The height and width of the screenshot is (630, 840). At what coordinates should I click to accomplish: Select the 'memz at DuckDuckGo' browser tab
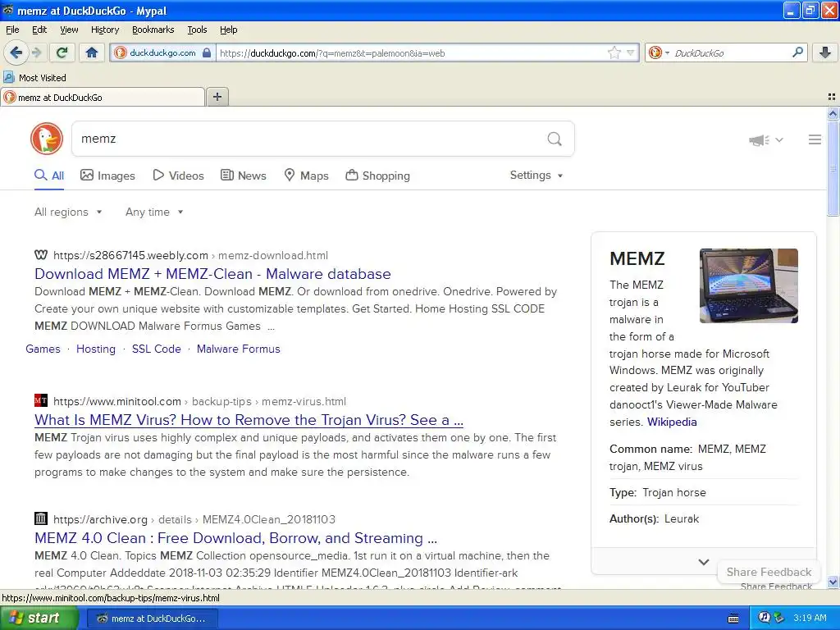pyautogui.click(x=103, y=97)
